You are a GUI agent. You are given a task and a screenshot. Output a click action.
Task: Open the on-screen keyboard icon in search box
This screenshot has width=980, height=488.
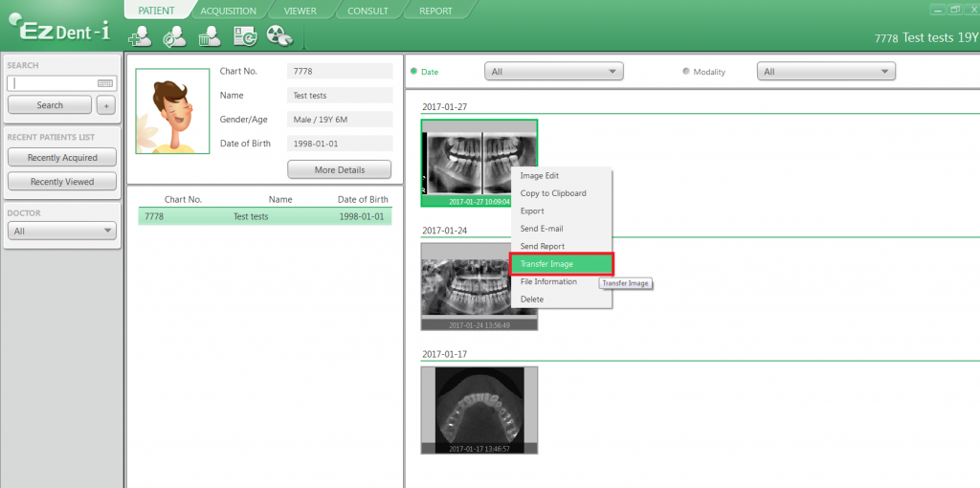(x=106, y=83)
